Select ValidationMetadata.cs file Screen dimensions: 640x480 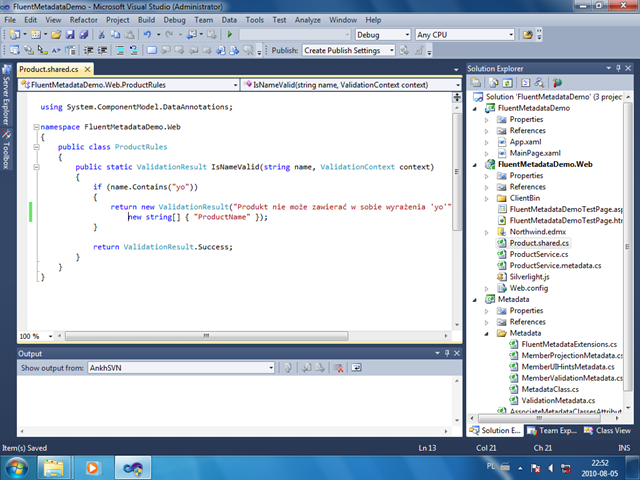tap(558, 400)
